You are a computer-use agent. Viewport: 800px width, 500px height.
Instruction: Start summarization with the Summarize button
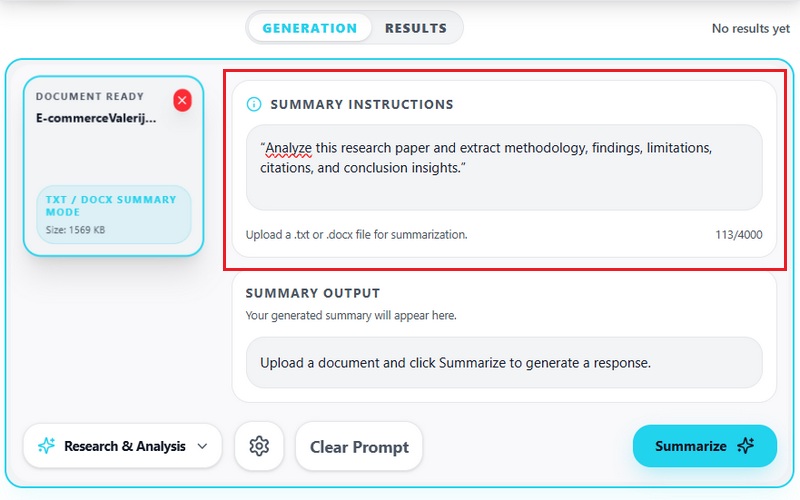pyautogui.click(x=705, y=446)
